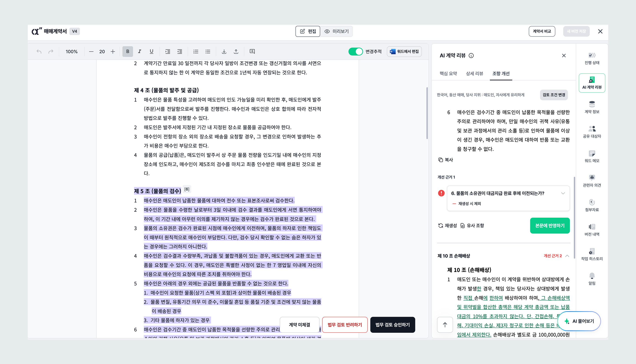The width and height of the screenshot is (636, 364).
Task: Click 법무 검토 반려하기 button
Action: 344,325
